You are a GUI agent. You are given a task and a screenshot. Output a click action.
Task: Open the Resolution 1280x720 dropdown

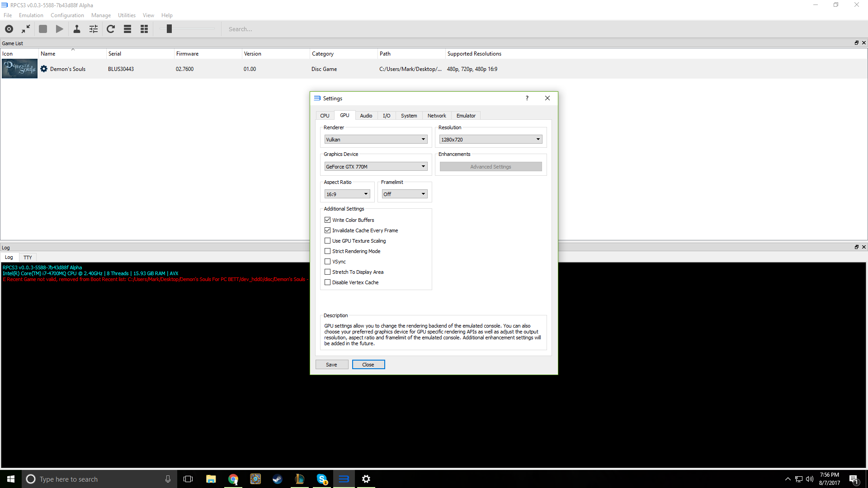[x=491, y=139]
